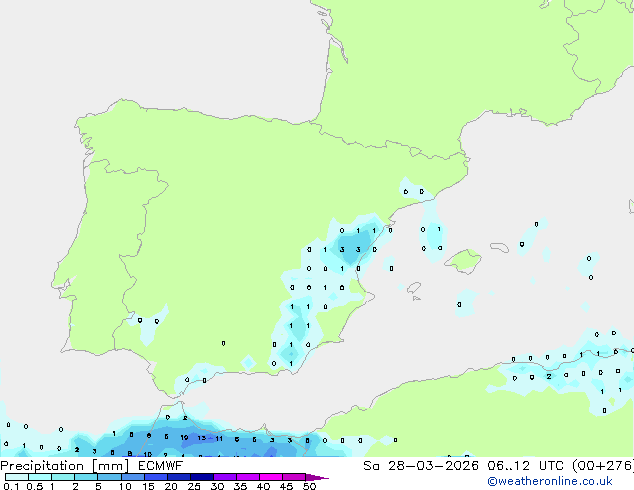Select the 40–45 mm magenta legend swatch
The image size is (634, 490).
click(x=271, y=477)
